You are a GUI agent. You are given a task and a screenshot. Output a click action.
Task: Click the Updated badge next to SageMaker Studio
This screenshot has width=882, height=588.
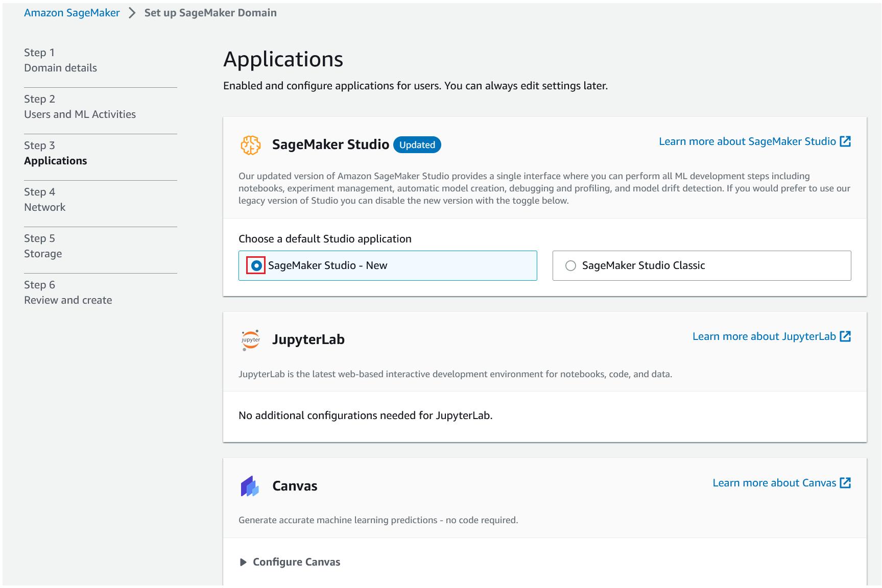click(417, 145)
